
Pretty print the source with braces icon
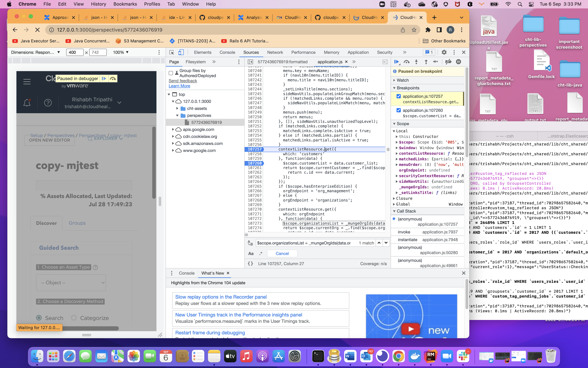point(250,264)
